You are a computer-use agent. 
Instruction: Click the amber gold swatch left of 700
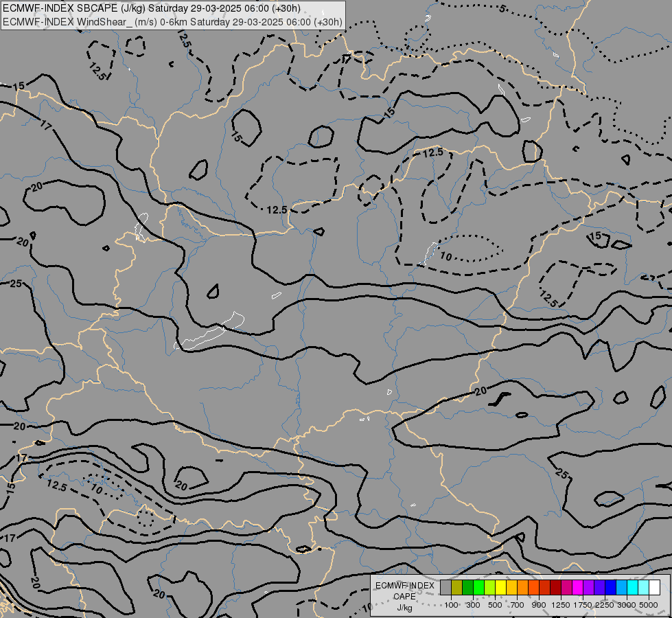(x=511, y=587)
